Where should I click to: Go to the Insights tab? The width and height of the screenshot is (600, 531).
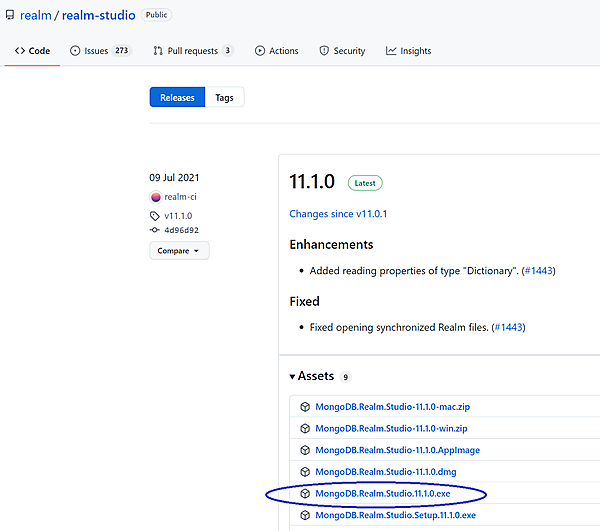[x=409, y=51]
